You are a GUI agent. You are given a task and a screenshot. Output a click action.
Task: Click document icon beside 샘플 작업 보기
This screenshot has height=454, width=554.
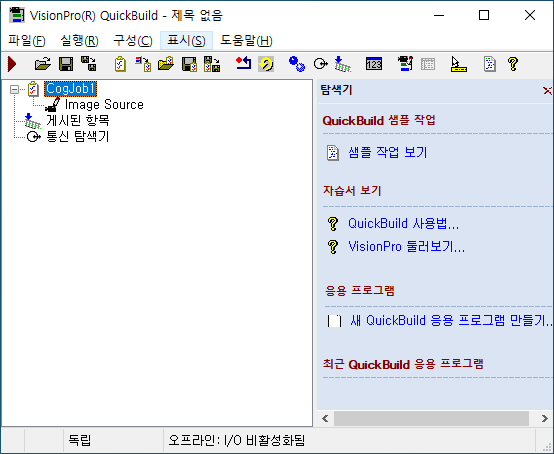332,153
